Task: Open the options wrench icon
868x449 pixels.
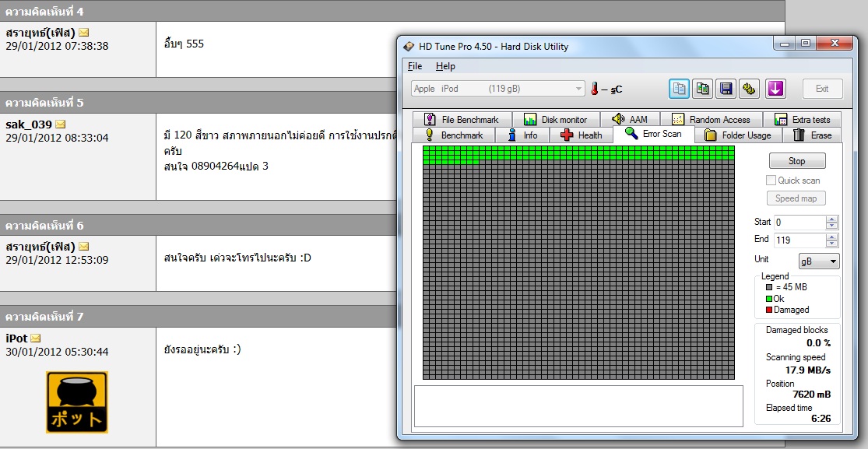Action: tap(749, 89)
